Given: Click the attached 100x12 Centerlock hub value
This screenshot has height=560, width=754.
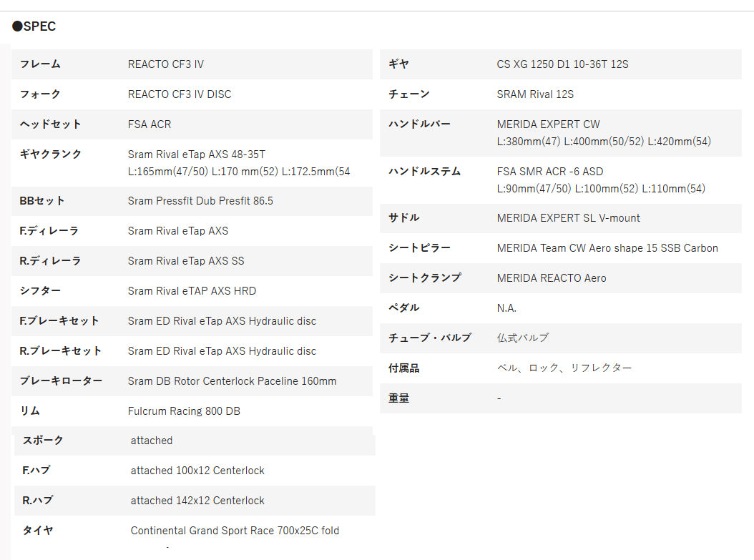Looking at the screenshot, I should (197, 471).
